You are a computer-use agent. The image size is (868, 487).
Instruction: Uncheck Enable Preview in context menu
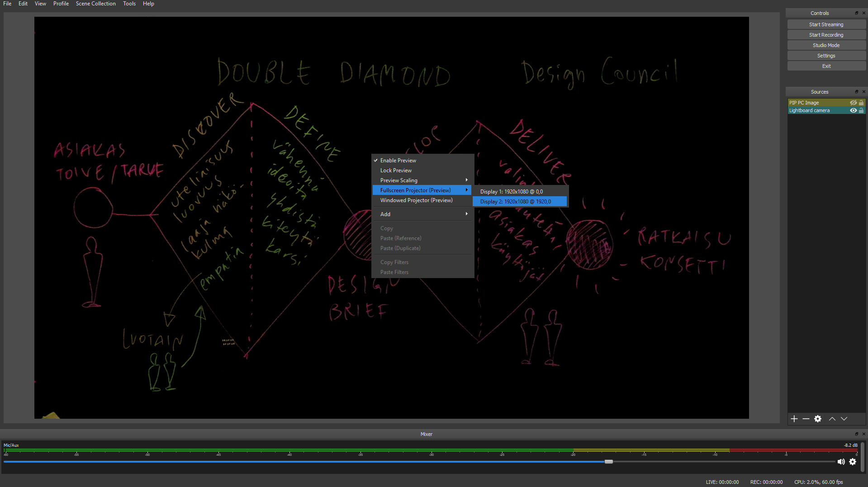click(x=422, y=161)
